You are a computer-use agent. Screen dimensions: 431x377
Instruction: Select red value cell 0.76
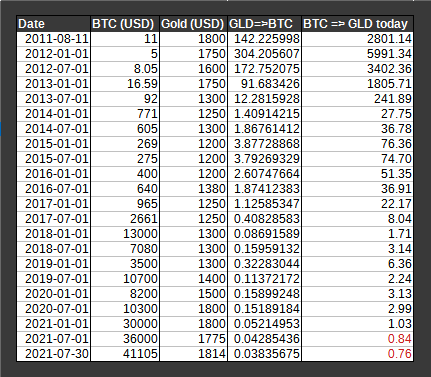click(358, 354)
